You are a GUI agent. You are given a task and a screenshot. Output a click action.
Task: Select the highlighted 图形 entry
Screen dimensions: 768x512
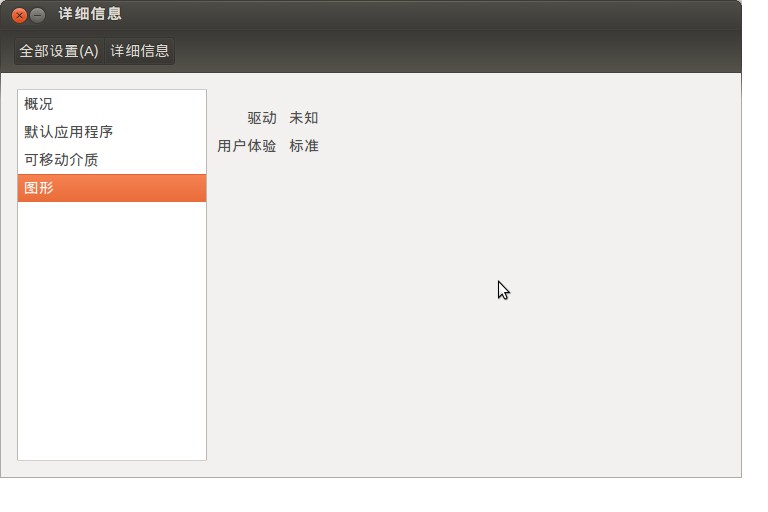pyautogui.click(x=112, y=188)
